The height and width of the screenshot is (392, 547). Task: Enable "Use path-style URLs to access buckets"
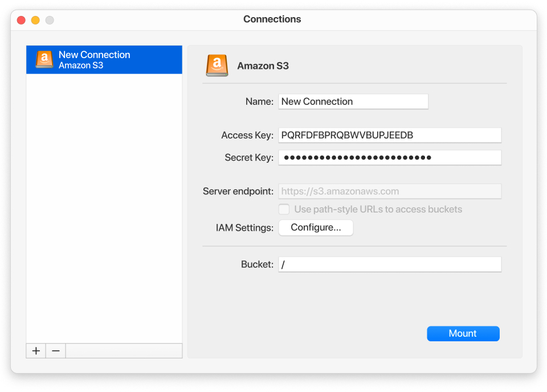(284, 209)
